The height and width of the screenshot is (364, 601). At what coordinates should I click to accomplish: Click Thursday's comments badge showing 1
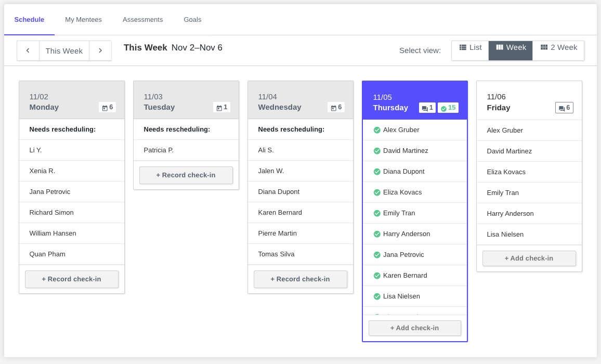pyautogui.click(x=427, y=108)
